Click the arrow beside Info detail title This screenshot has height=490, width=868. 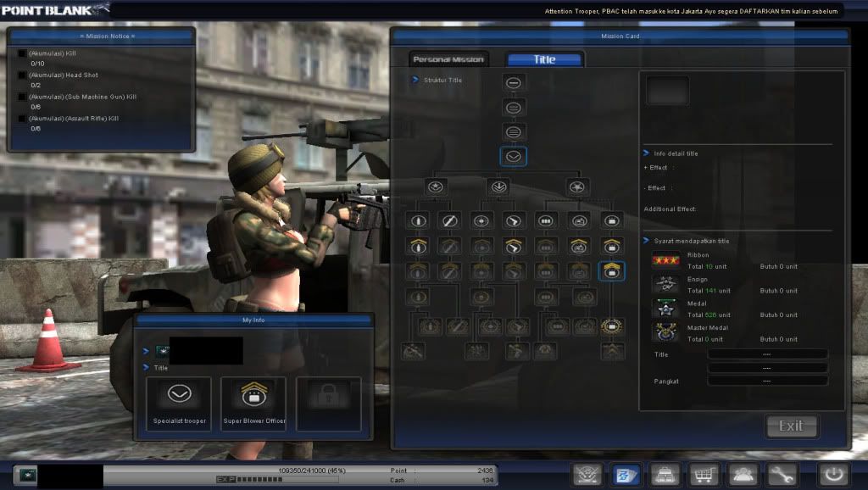(646, 153)
